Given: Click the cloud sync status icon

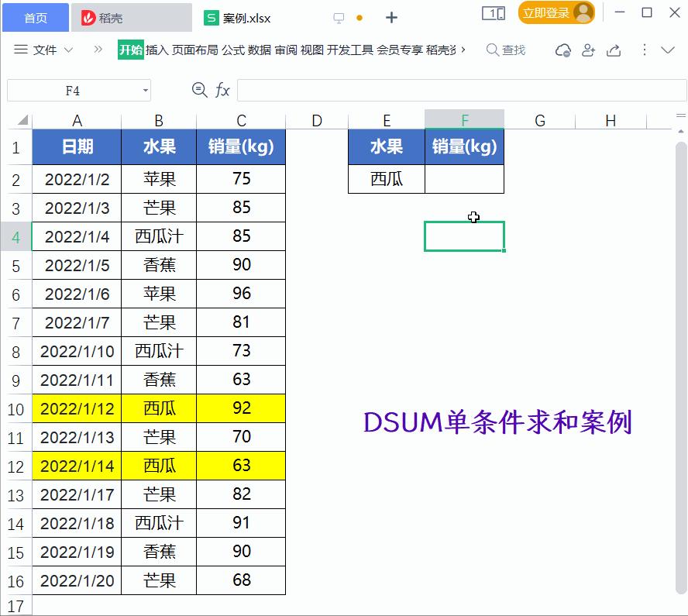Looking at the screenshot, I should (563, 48).
